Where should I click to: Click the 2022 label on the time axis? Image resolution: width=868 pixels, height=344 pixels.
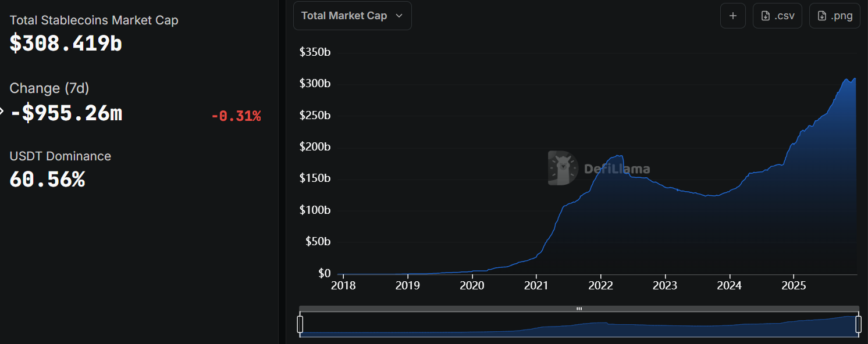pyautogui.click(x=600, y=285)
